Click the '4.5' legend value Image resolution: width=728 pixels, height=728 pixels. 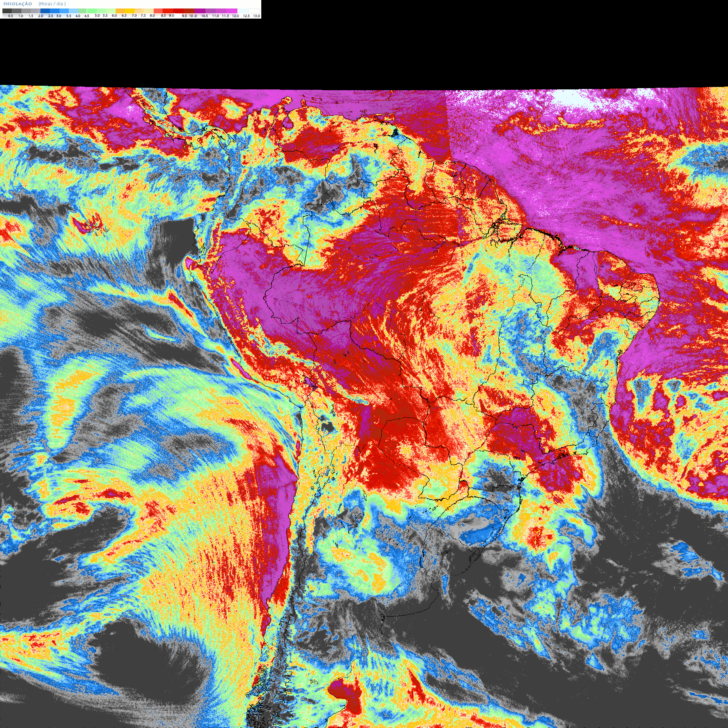(x=87, y=16)
